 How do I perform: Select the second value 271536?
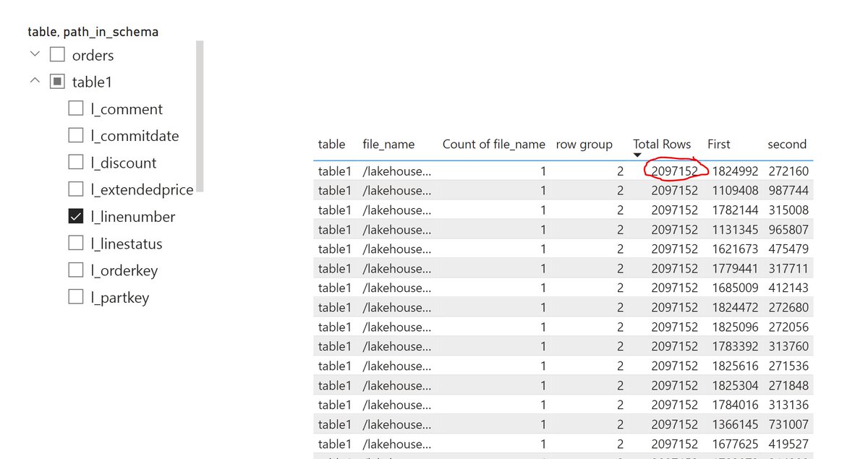pyautogui.click(x=789, y=366)
